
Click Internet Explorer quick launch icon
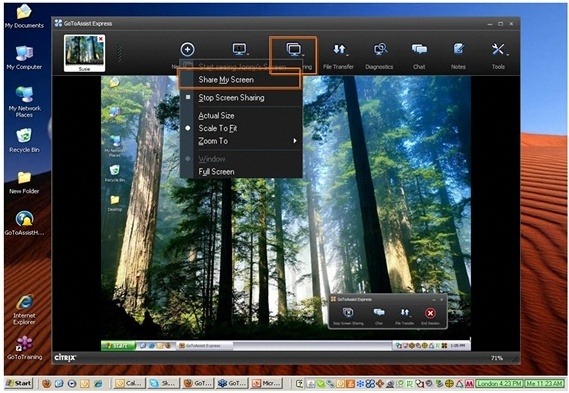point(98,383)
